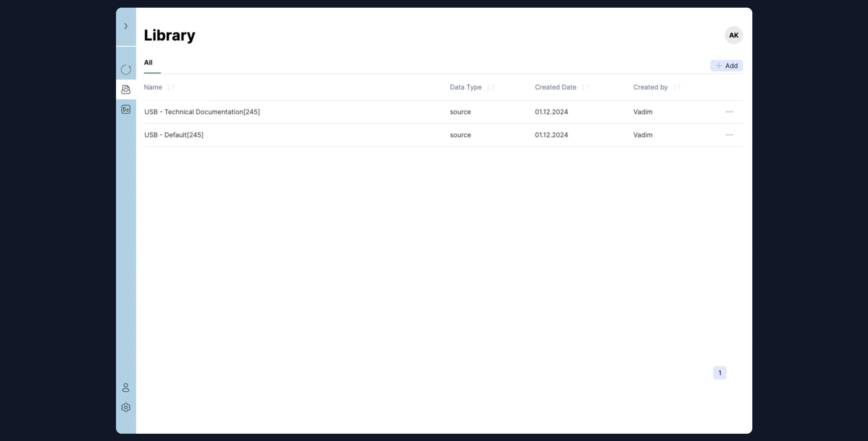Open the ellipsis menu for USB - Default[245]
The image size is (868, 441).
[x=729, y=135]
